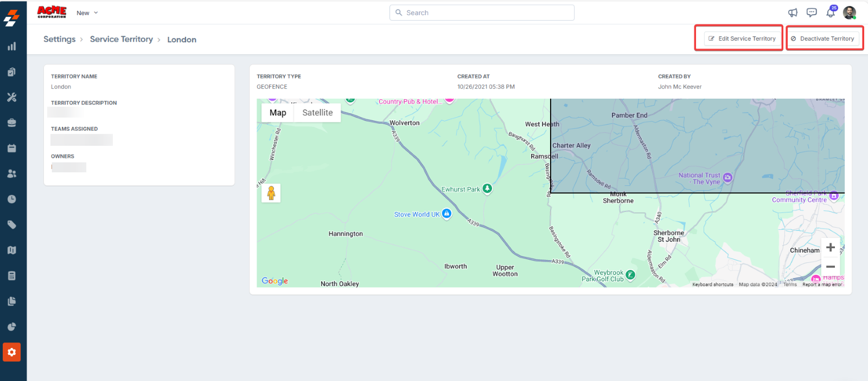Expand the New dropdown menu
868x381 pixels.
tap(87, 13)
